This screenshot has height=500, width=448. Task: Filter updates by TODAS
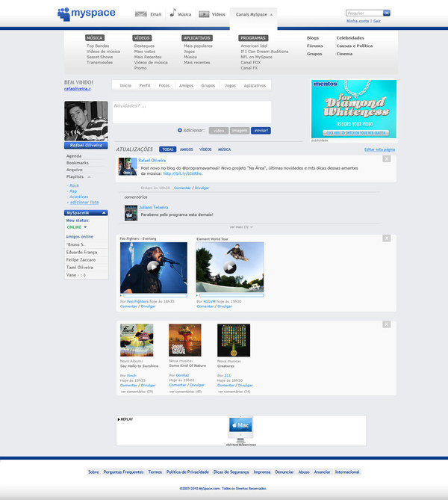pyautogui.click(x=167, y=149)
